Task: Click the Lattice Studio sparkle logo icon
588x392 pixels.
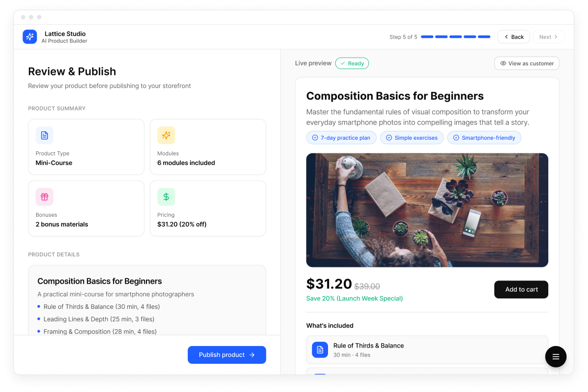Action: click(30, 37)
